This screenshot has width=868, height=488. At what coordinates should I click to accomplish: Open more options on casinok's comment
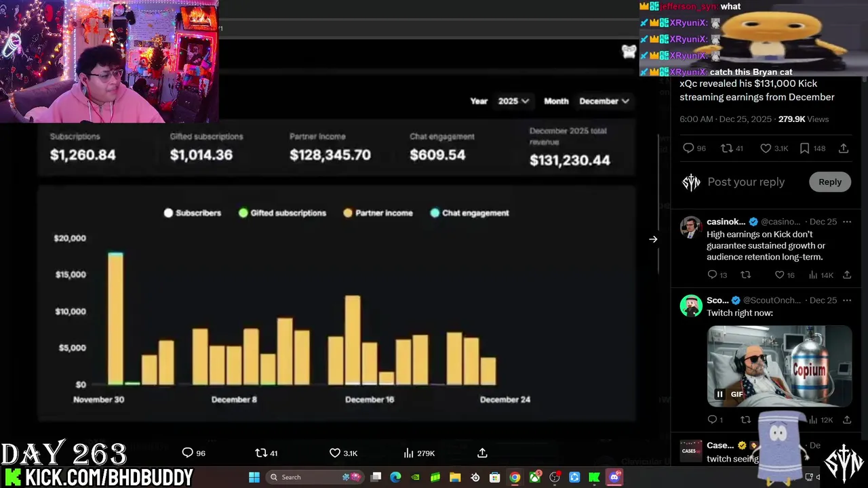pos(846,222)
